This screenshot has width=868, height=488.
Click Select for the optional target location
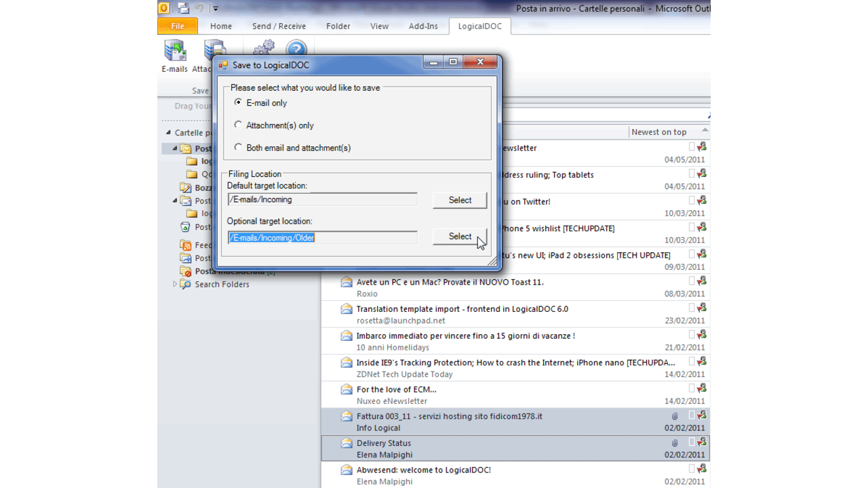pyautogui.click(x=460, y=236)
